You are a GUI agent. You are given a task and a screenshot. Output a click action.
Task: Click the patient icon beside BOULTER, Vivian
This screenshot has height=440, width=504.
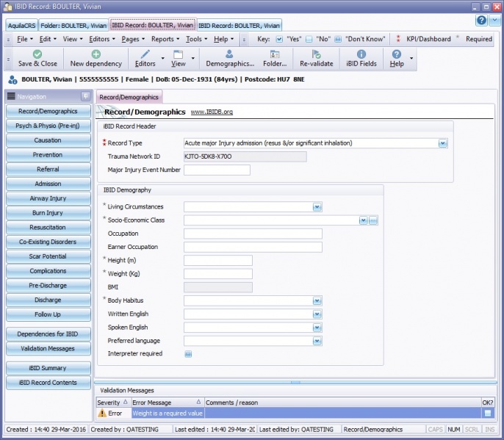click(x=12, y=79)
